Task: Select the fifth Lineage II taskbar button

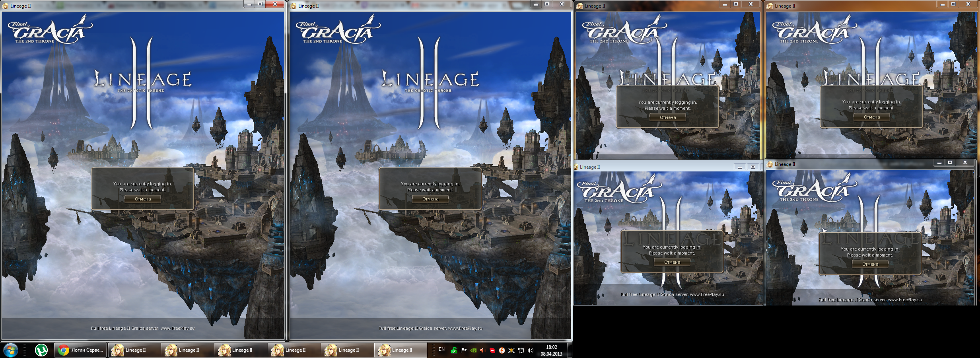Action: pos(348,350)
